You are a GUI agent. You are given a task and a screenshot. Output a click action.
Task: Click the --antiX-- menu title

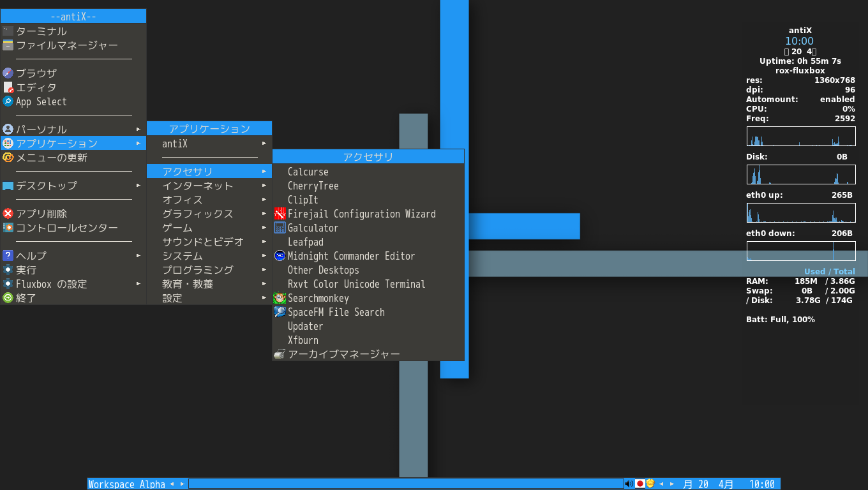click(73, 17)
